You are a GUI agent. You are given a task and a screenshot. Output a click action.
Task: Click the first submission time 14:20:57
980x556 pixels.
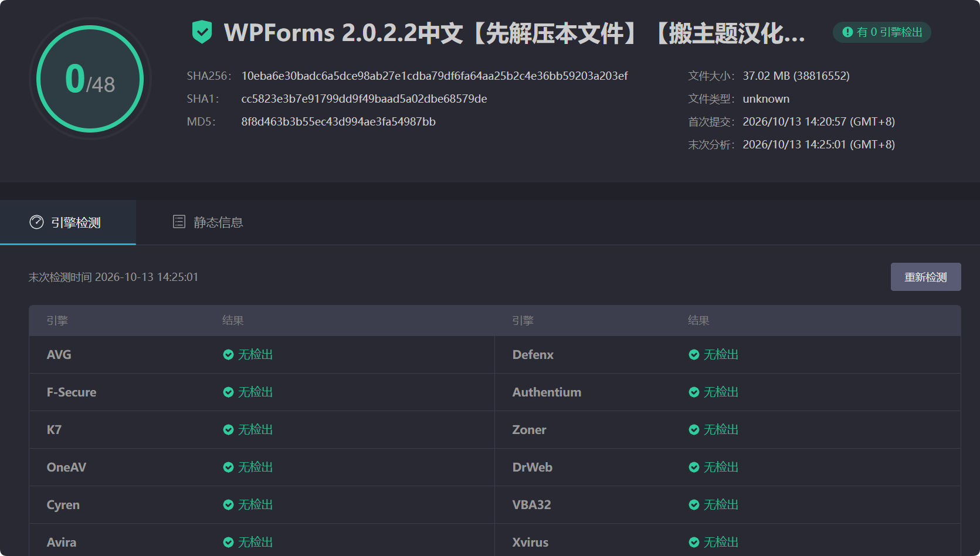point(819,121)
